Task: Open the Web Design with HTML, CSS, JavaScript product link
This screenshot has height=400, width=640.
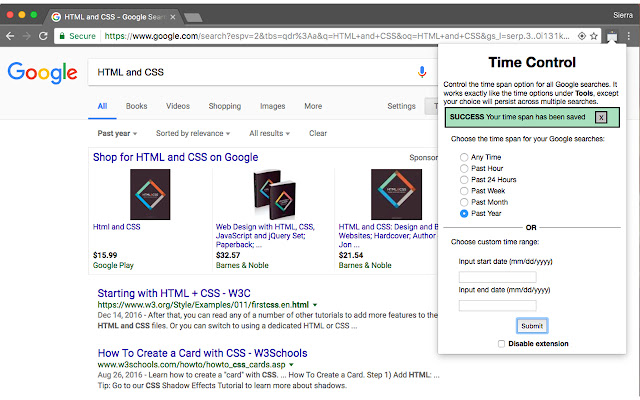Action: click(265, 236)
